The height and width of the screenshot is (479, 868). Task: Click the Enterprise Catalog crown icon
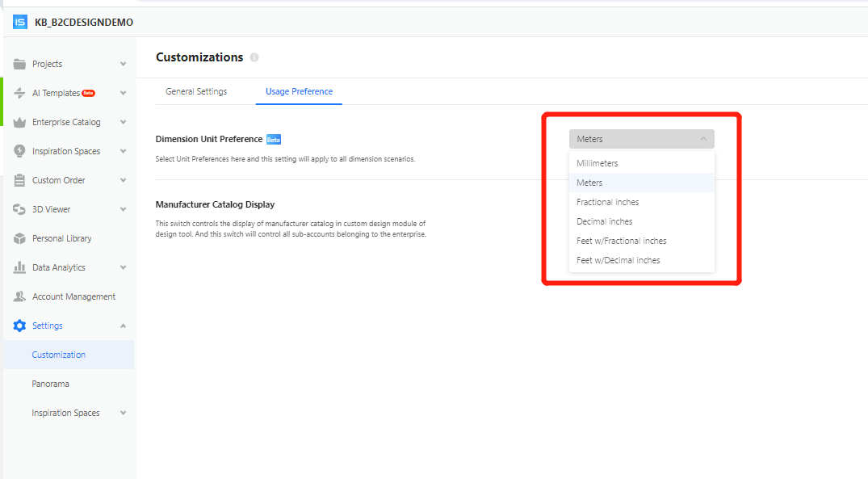click(x=19, y=122)
